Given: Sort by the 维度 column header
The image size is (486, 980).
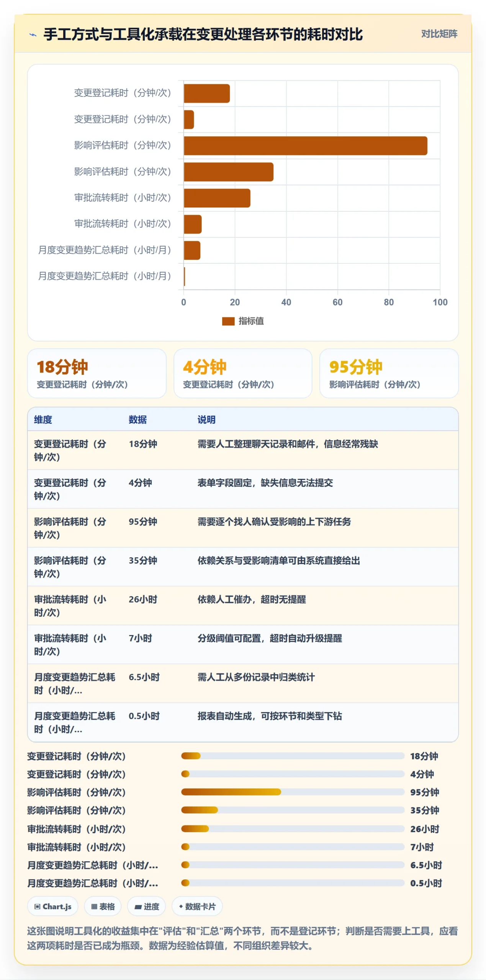Looking at the screenshot, I should tap(43, 419).
